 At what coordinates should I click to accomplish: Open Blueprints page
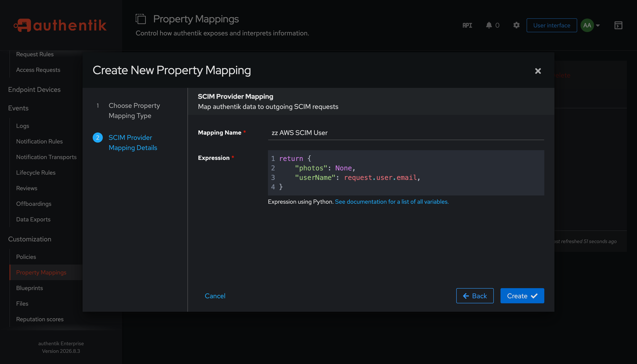30,288
